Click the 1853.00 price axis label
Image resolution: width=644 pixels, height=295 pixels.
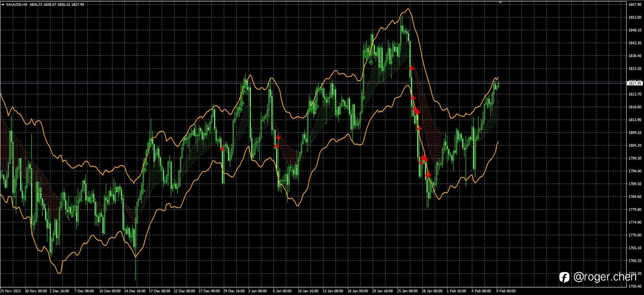coord(634,17)
